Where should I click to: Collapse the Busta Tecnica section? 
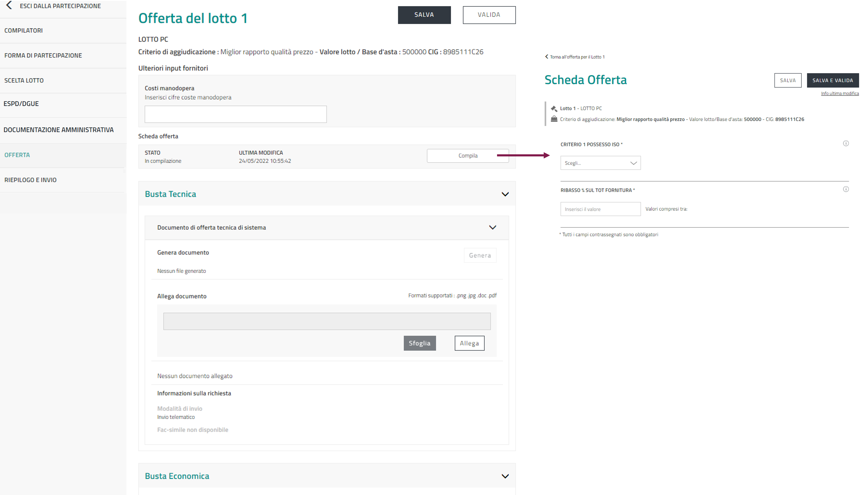505,194
